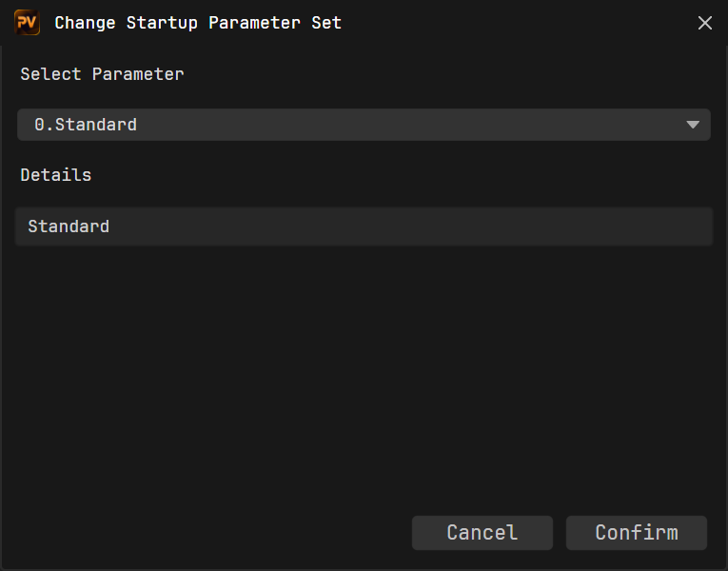Apply the startup parameter set with Confirm
728x571 pixels.
click(637, 533)
